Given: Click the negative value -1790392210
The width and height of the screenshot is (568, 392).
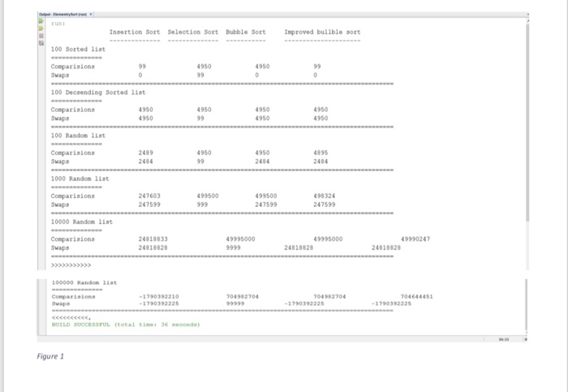Looking at the screenshot, I should [159, 297].
